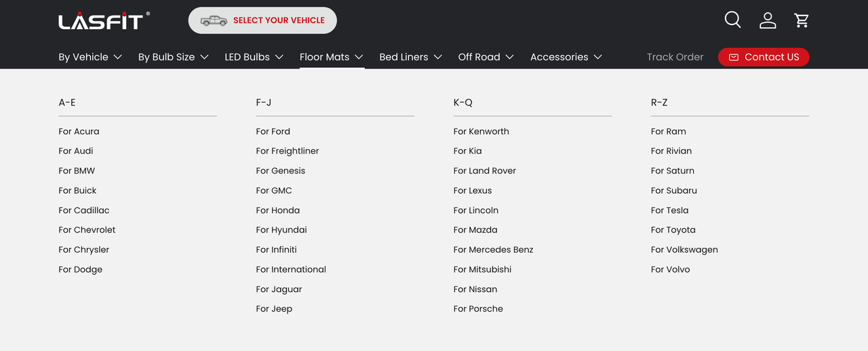Open For Volvo floor mats
Image resolution: width=868 pixels, height=351 pixels.
[671, 269]
